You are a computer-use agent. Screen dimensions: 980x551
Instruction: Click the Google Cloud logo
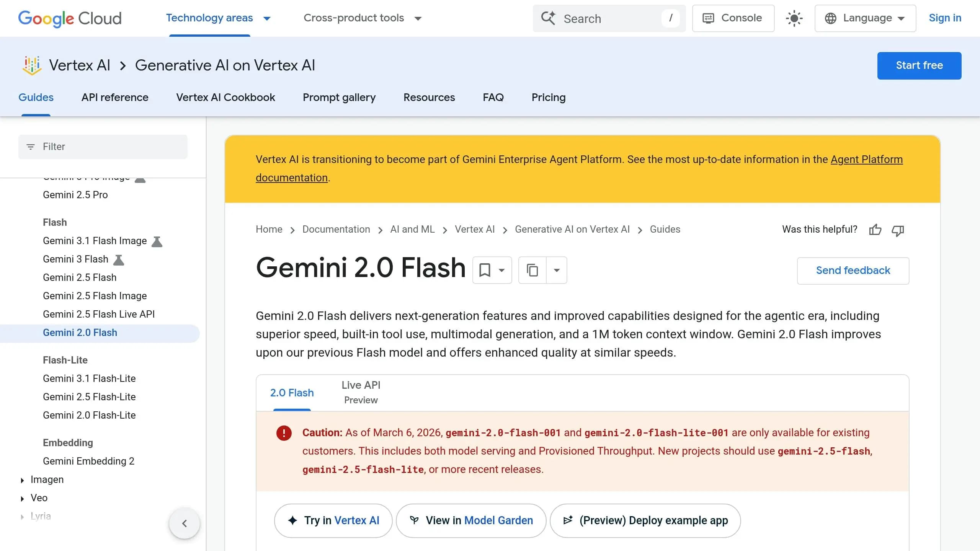tap(70, 18)
